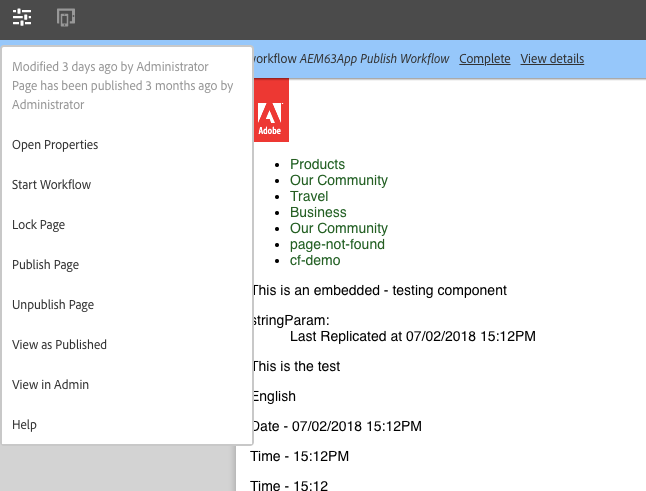Select Open Properties from the menu
646x491 pixels.
[x=55, y=145]
